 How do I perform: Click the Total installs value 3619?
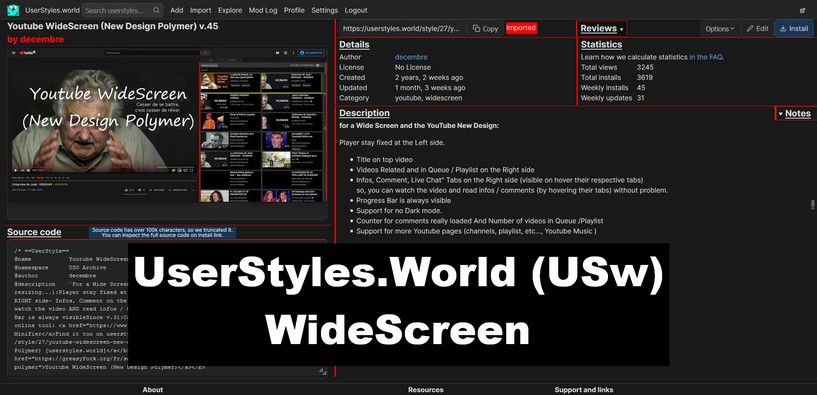(645, 78)
